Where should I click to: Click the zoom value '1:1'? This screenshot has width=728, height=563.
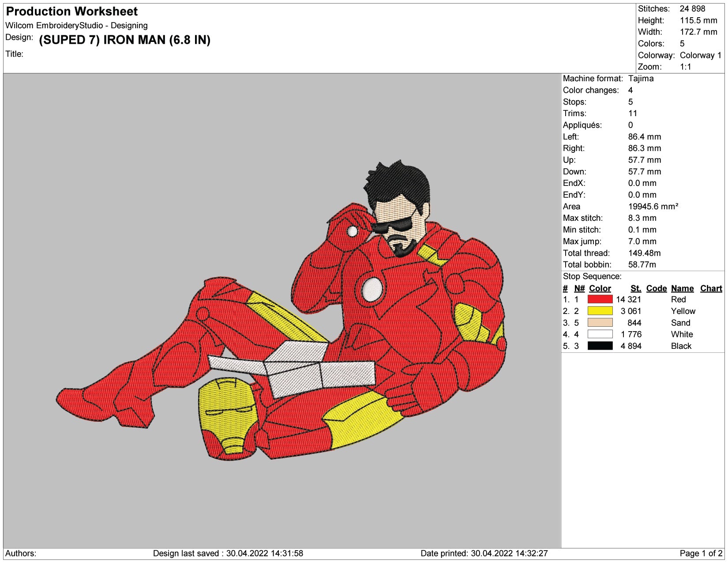point(685,67)
